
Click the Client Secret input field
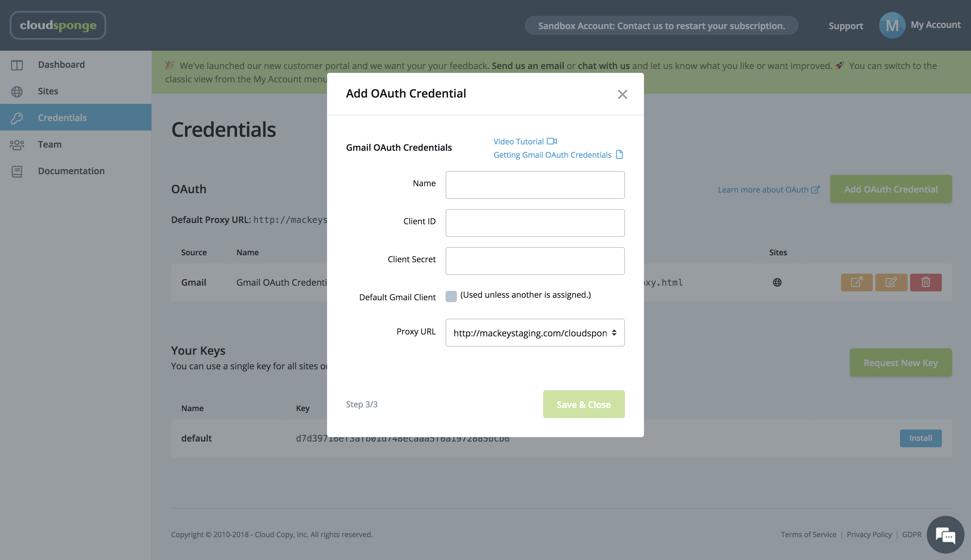pyautogui.click(x=535, y=261)
